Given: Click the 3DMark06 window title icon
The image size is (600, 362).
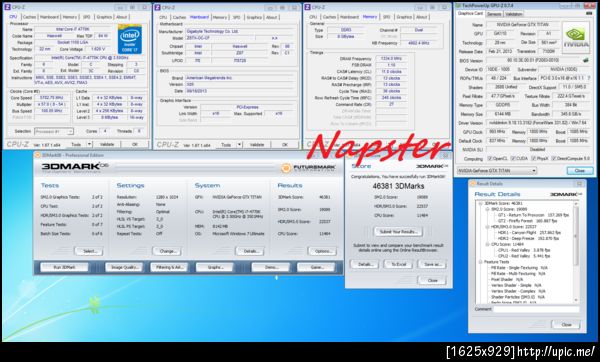Looking at the screenshot, I should 38,155.
